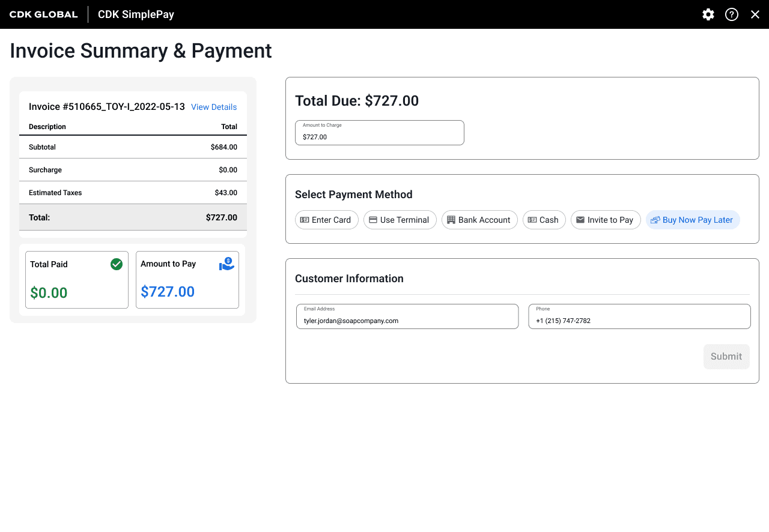This screenshot has width=769, height=532.
Task: Close CDK SimplePay with the X icon
Action: click(755, 14)
